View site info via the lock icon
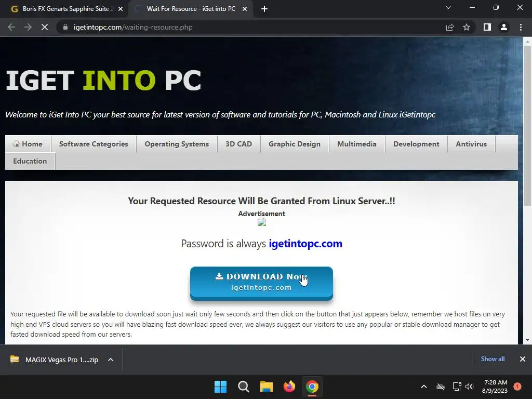The width and height of the screenshot is (532, 399). pyautogui.click(x=65, y=27)
